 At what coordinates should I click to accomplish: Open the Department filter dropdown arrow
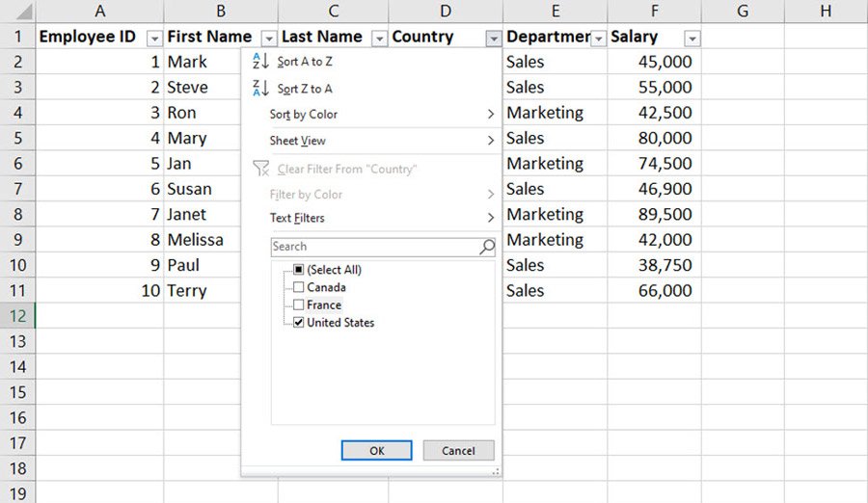coord(599,39)
